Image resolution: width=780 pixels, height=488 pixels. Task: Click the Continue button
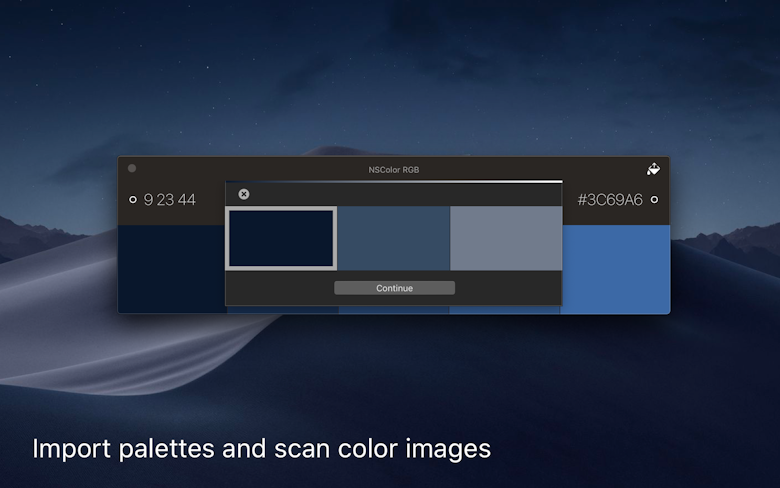[x=394, y=288]
